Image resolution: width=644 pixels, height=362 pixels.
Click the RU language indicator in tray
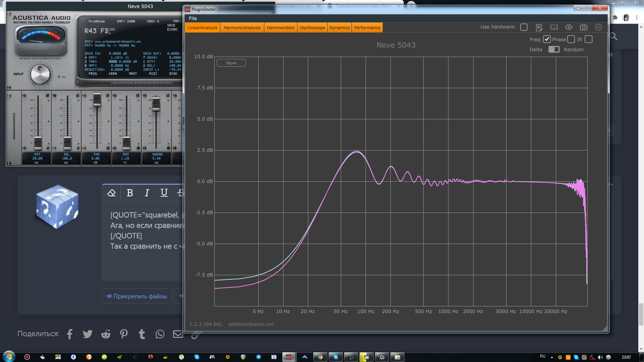click(543, 356)
